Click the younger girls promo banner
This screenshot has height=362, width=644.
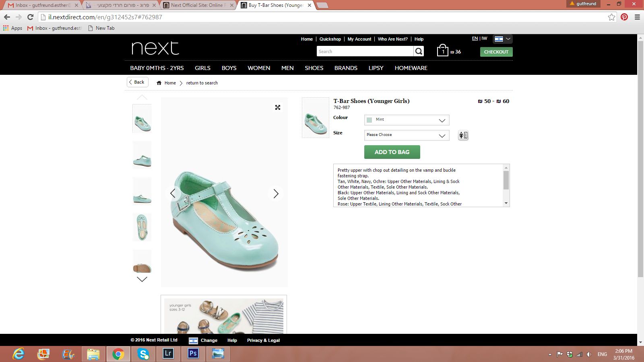coord(224,315)
